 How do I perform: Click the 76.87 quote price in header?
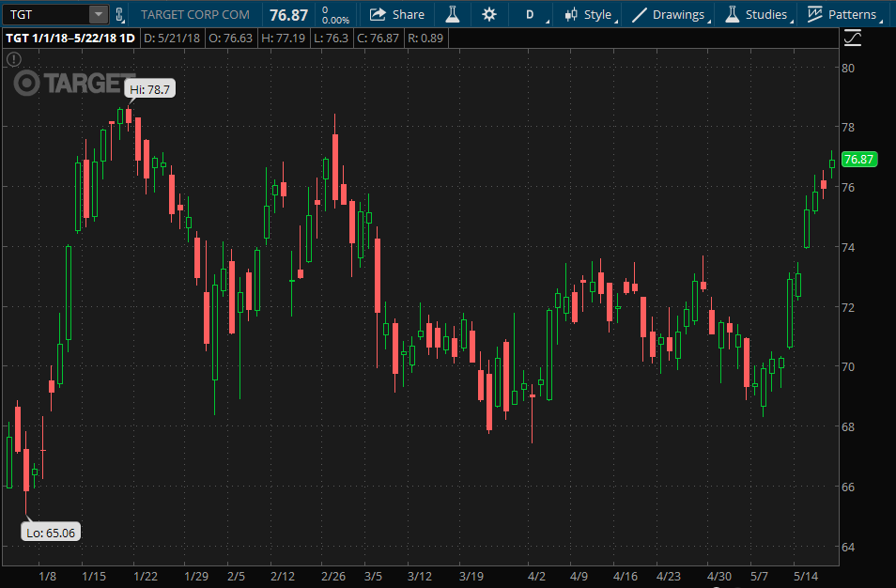point(288,15)
